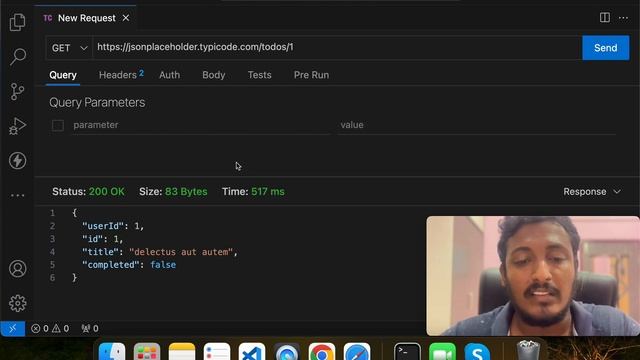Click the ports indicator in status bar
The image size is (640, 360).
[x=90, y=329]
